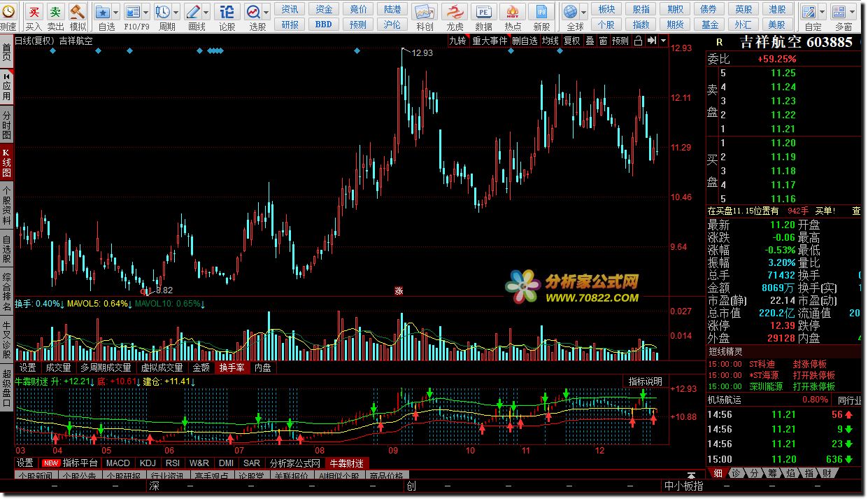868x499 pixels.
Task: Toggle the 窗 window option
Action: tap(602, 41)
